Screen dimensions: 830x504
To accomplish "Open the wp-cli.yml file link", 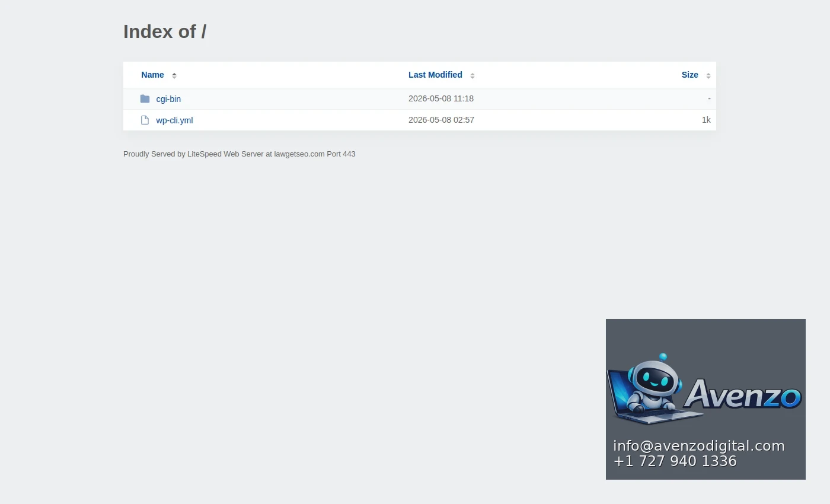I will [x=174, y=120].
